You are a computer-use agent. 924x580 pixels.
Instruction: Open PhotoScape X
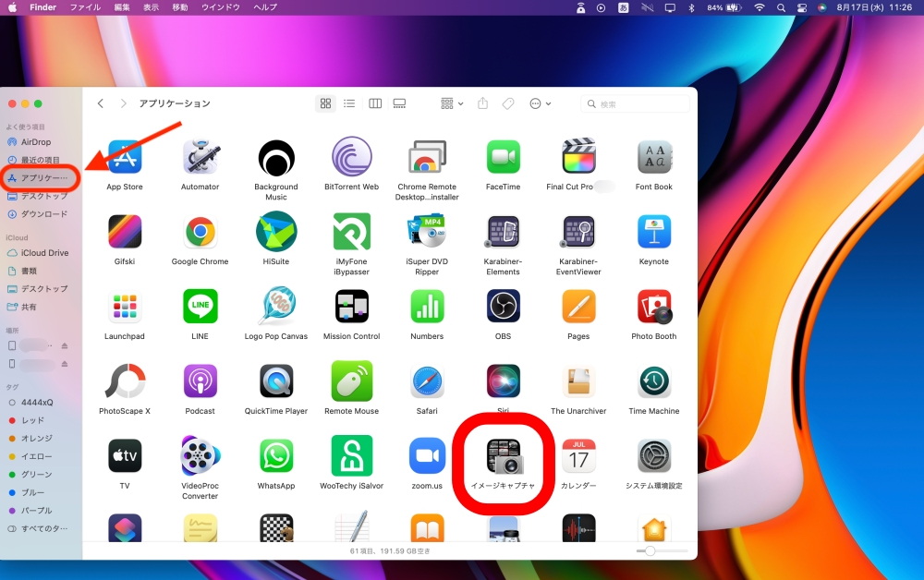pos(125,381)
